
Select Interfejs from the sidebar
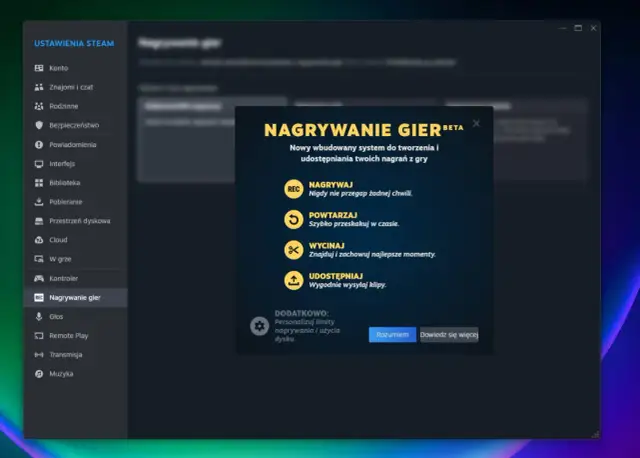coord(76,164)
